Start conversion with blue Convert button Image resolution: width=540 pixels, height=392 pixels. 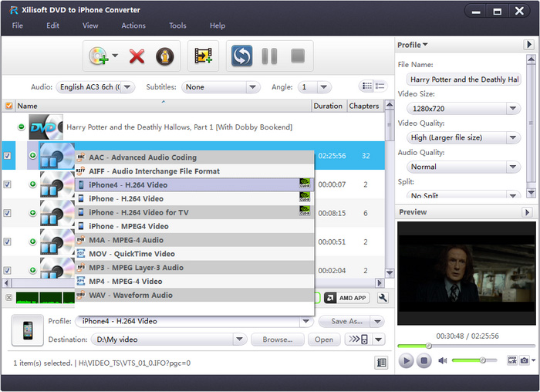point(241,56)
